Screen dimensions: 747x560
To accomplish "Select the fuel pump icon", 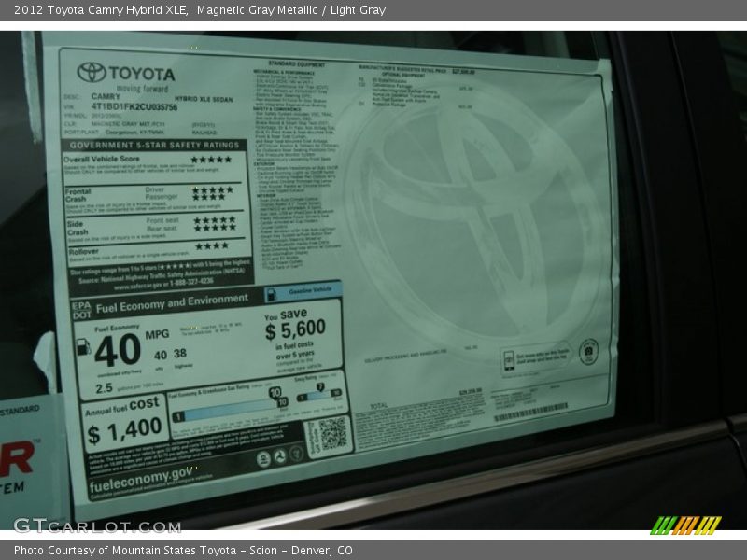I will [84, 347].
